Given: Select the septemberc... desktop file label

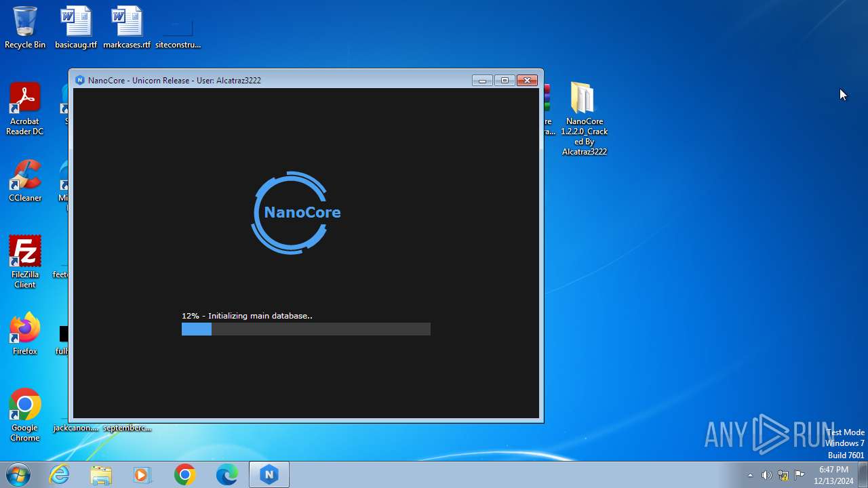Looking at the screenshot, I should point(127,428).
